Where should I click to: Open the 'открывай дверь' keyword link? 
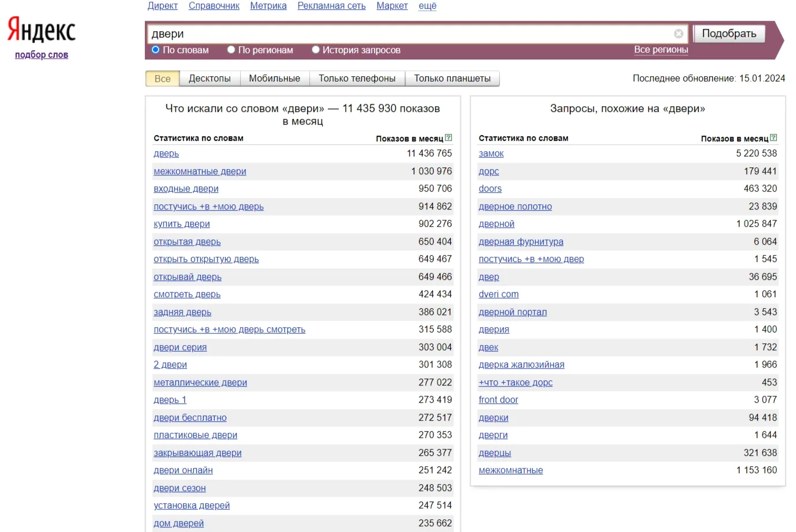[x=188, y=277]
